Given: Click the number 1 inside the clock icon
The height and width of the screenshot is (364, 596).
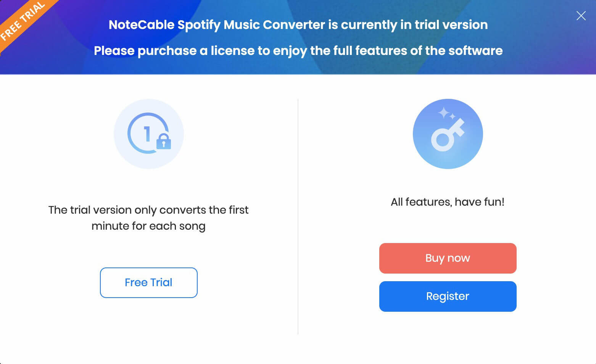Looking at the screenshot, I should pos(147,134).
